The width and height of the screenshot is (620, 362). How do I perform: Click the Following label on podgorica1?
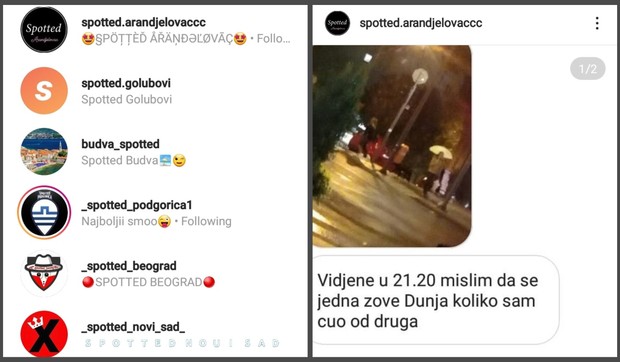click(x=206, y=221)
